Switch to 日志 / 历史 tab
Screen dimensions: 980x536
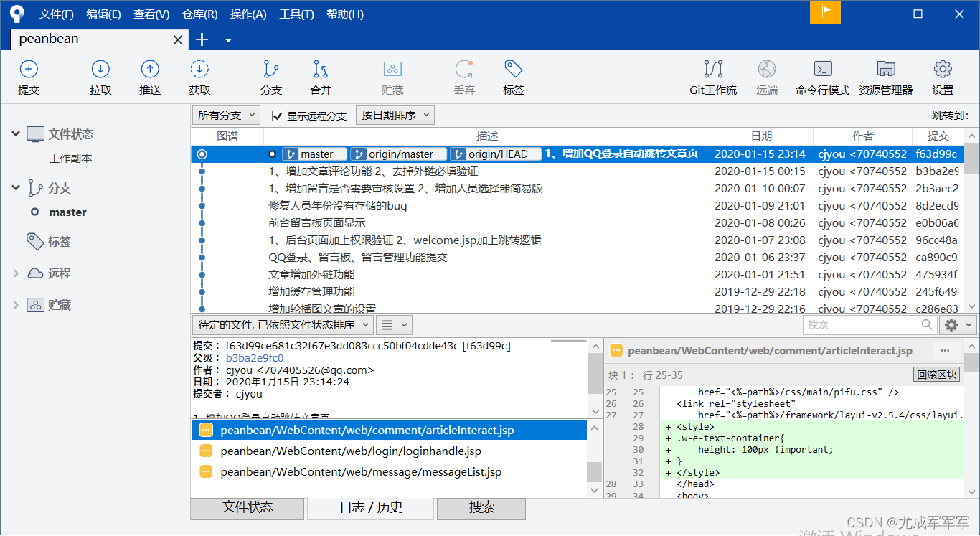tap(371, 507)
